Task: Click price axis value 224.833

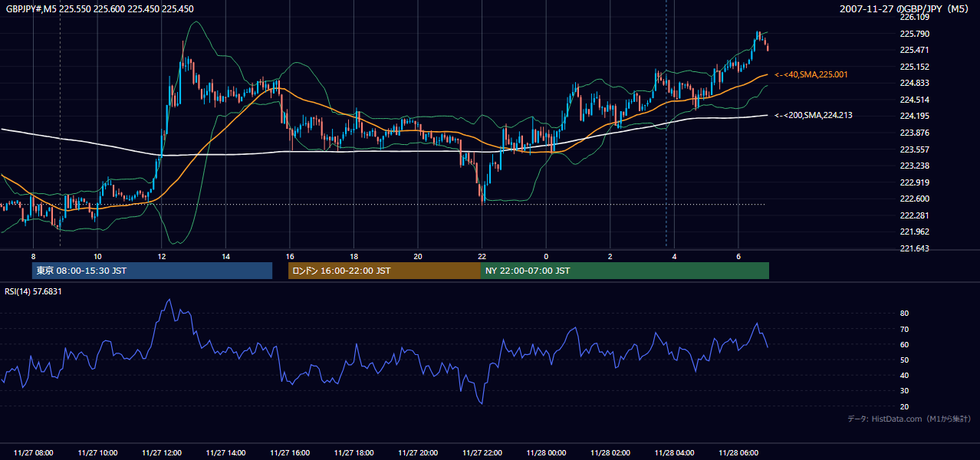Action: [914, 83]
